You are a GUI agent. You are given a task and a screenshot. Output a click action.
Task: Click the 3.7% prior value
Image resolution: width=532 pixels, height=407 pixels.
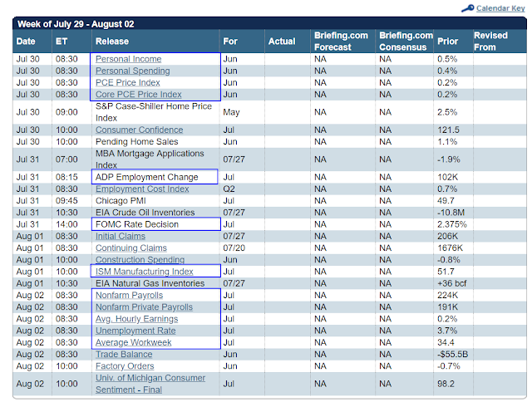click(447, 331)
